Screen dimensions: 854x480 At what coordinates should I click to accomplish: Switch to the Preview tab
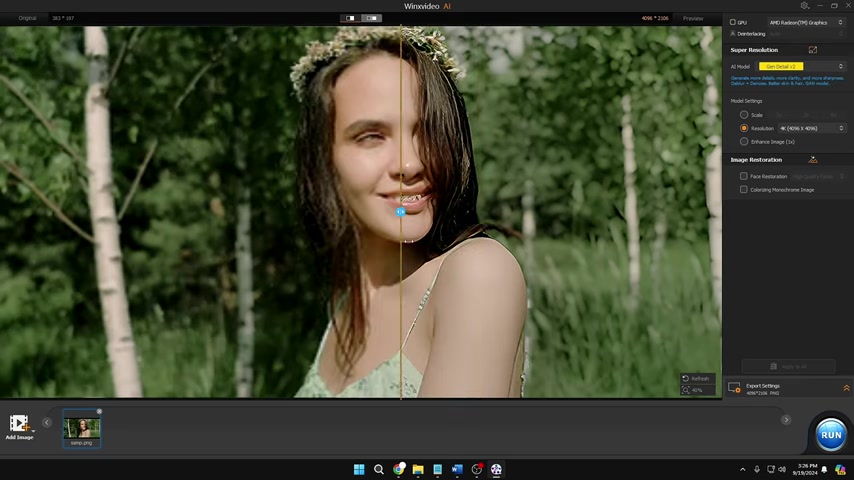pyautogui.click(x=693, y=18)
